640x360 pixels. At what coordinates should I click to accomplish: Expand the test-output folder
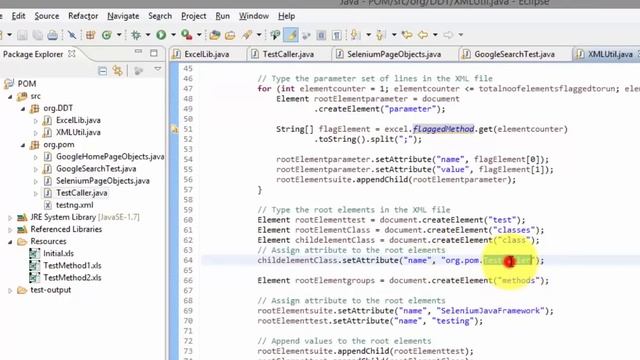click(10, 291)
